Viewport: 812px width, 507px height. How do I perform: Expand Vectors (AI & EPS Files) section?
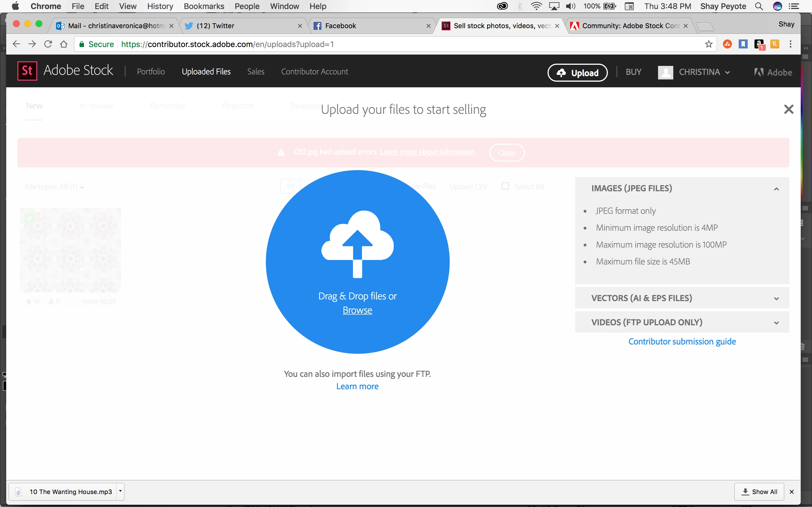[776, 299]
